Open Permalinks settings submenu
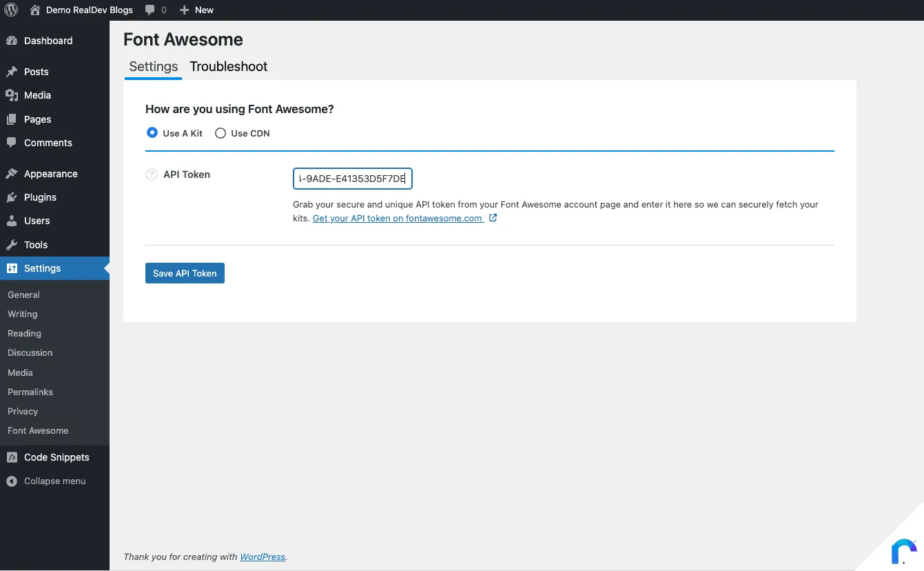924x571 pixels. [x=30, y=392]
